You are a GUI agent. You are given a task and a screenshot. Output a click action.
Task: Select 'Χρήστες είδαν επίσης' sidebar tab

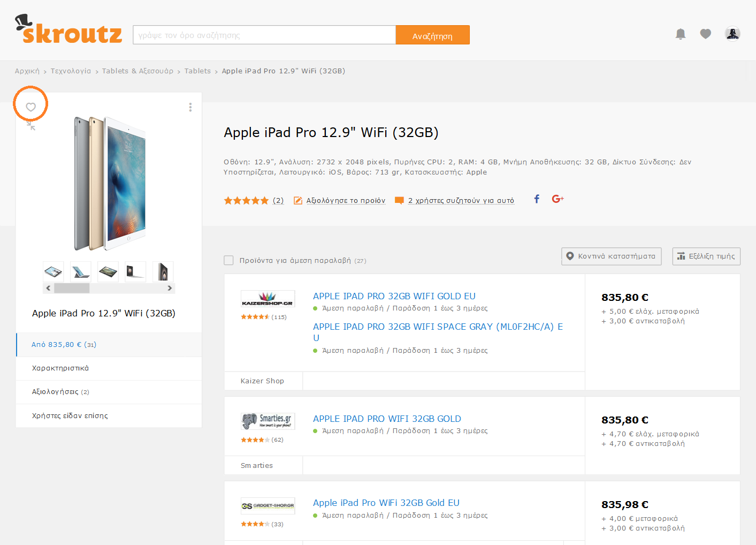[109, 415]
